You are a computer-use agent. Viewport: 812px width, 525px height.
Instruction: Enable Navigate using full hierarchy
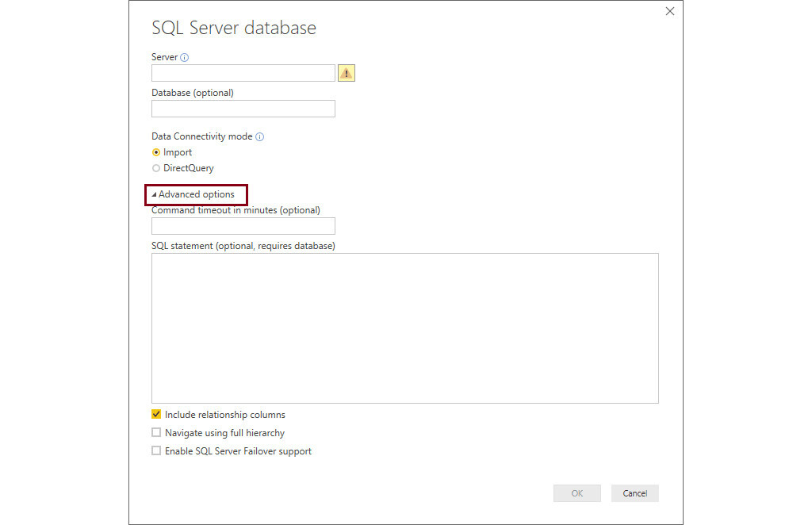156,432
